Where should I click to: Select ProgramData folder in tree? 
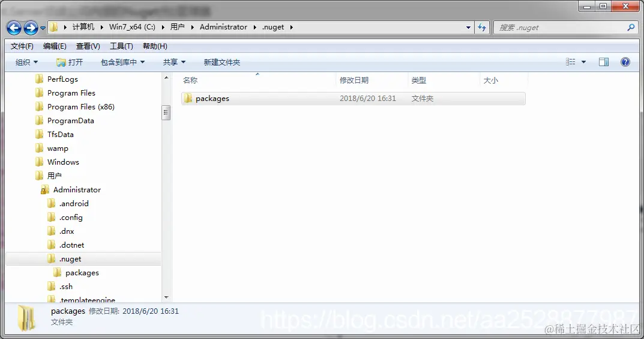pyautogui.click(x=71, y=121)
